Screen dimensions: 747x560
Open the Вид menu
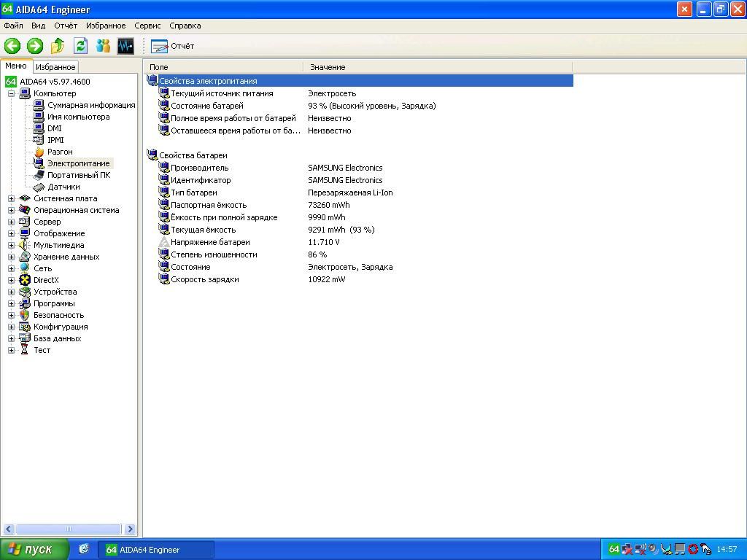click(38, 26)
